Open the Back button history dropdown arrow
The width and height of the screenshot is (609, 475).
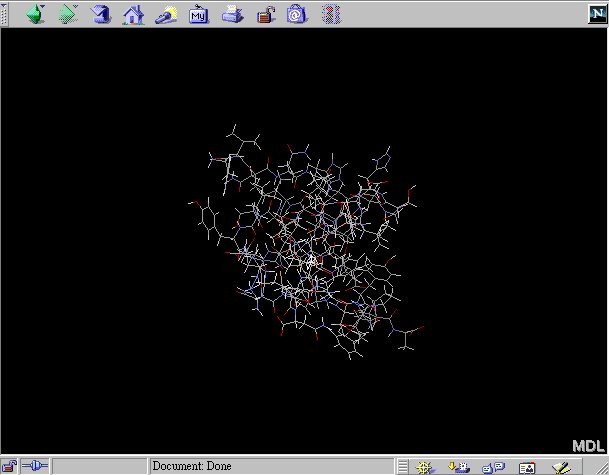(x=42, y=6)
